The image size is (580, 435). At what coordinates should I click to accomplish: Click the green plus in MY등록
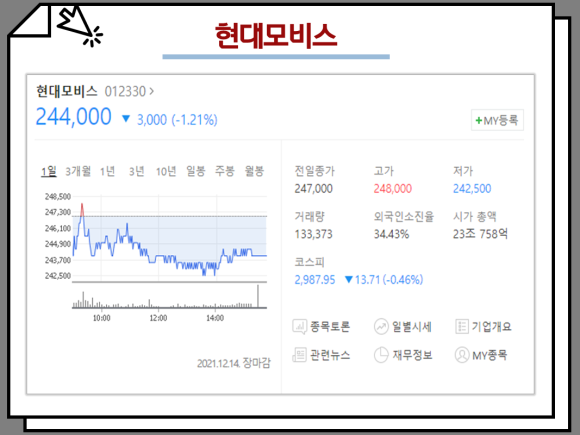click(x=479, y=121)
